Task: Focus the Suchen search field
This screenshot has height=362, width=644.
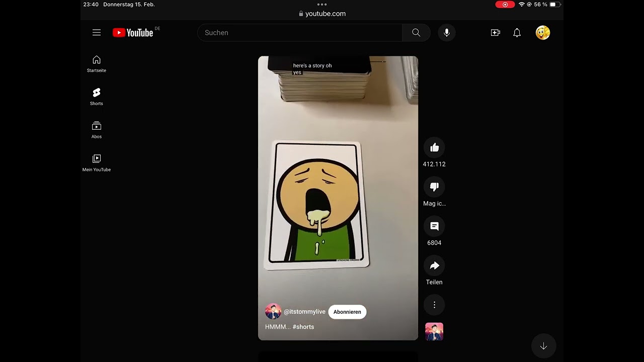Action: pos(300,33)
